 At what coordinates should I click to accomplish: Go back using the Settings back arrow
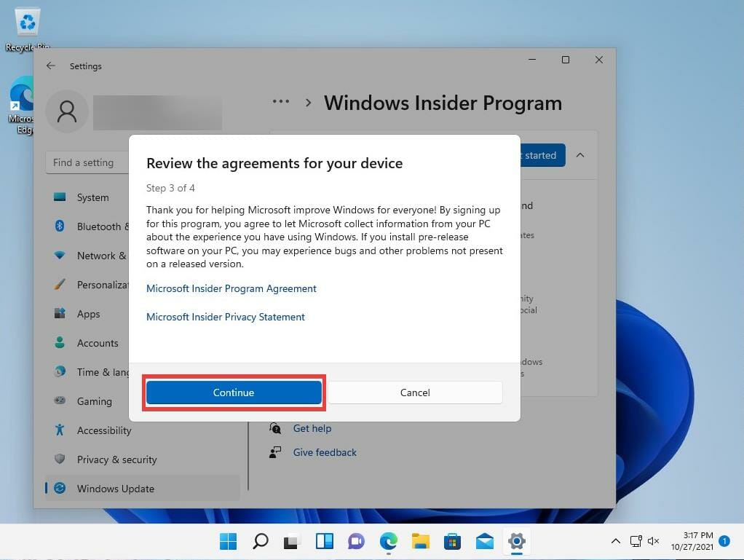tap(51, 66)
